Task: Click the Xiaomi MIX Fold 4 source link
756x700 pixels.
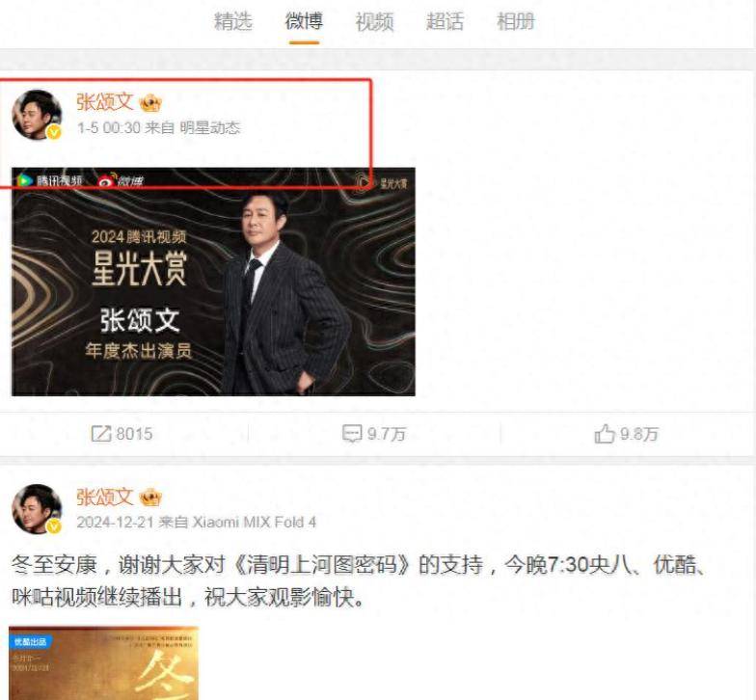Action: (255, 523)
